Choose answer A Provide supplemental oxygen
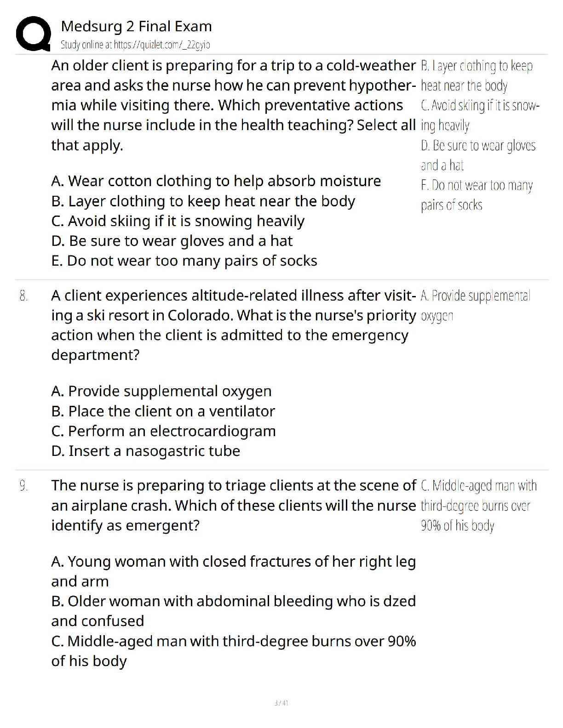This screenshot has height=728, width=563. (x=161, y=391)
